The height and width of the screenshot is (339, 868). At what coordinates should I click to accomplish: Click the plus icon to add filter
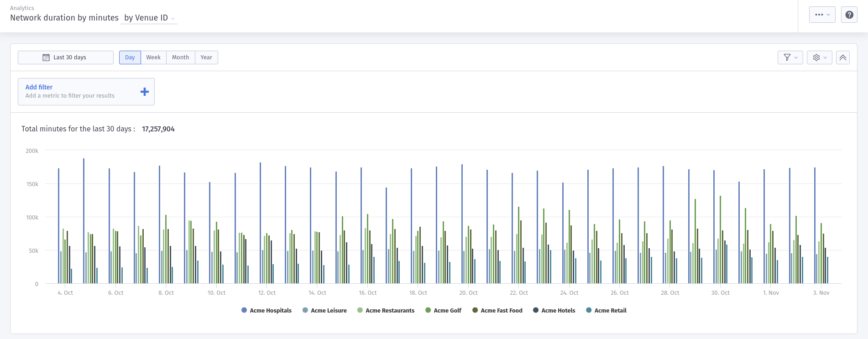pyautogui.click(x=145, y=92)
